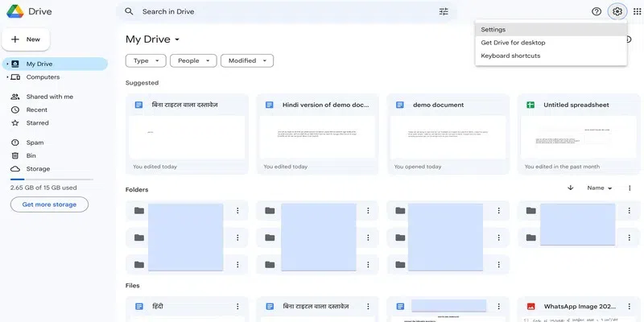Click Get more storage button
This screenshot has height=322, width=644.
pos(49,204)
